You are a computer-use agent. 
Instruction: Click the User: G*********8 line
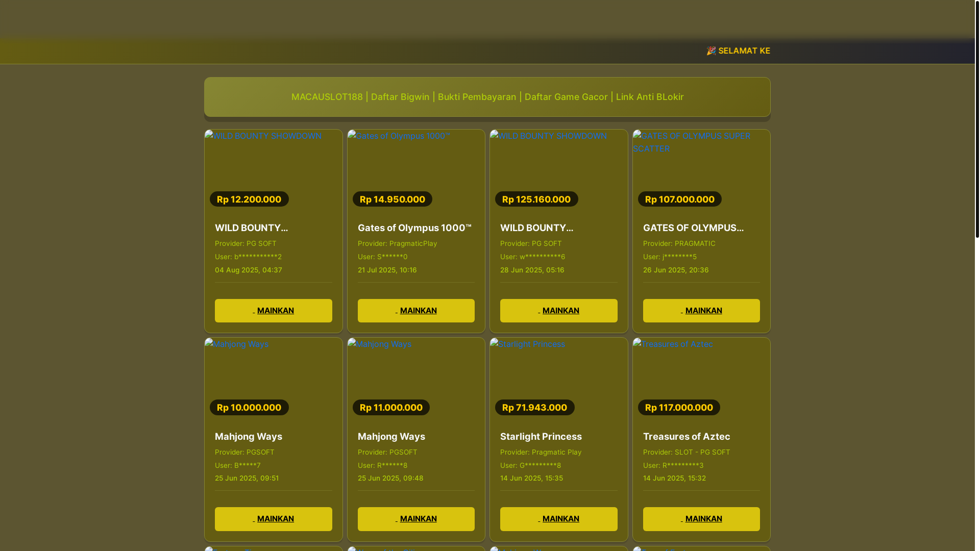pos(531,466)
